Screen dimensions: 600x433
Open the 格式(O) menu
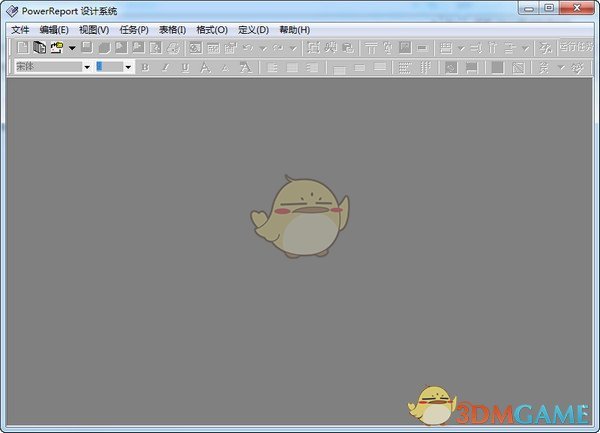pyautogui.click(x=212, y=30)
